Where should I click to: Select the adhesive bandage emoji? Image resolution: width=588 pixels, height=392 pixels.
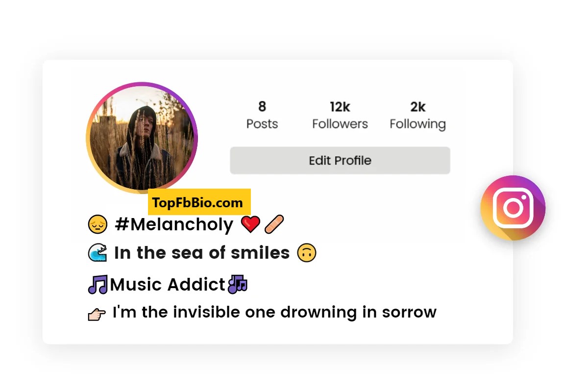274,224
